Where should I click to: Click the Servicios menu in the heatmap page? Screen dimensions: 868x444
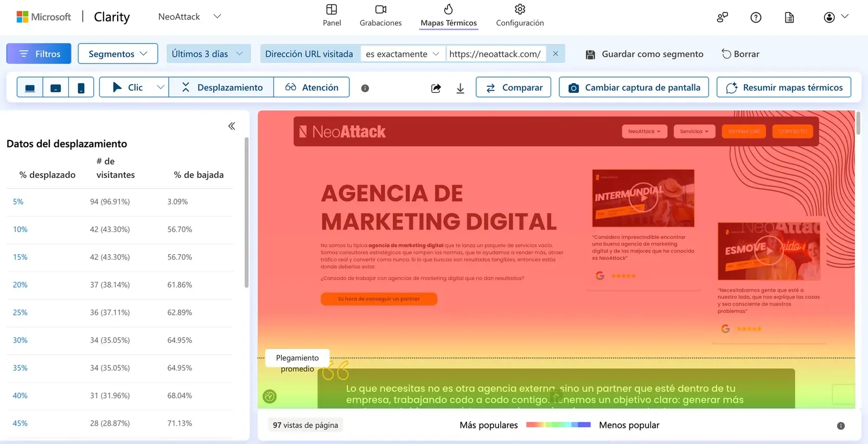point(694,131)
